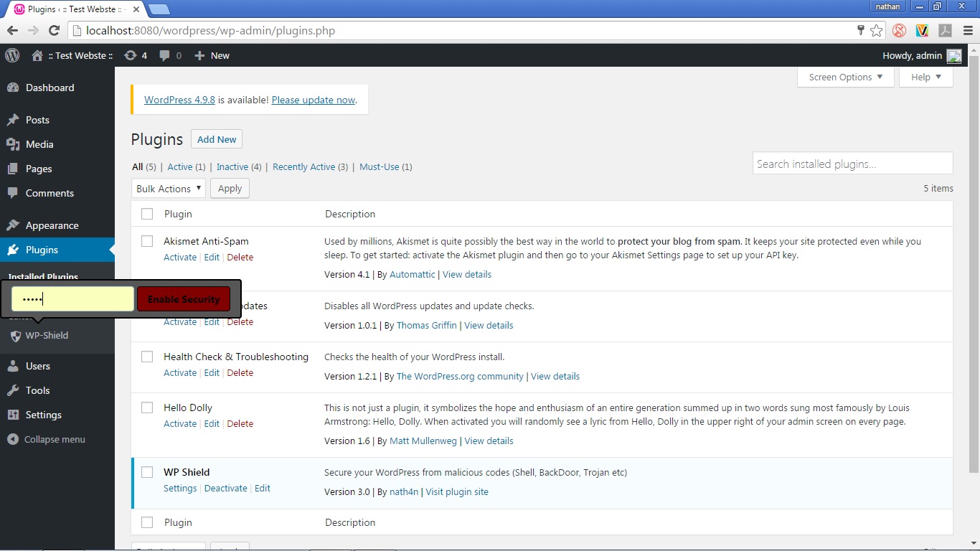Image resolution: width=980 pixels, height=551 pixels.
Task: Filter plugins by Active
Action: 180,167
